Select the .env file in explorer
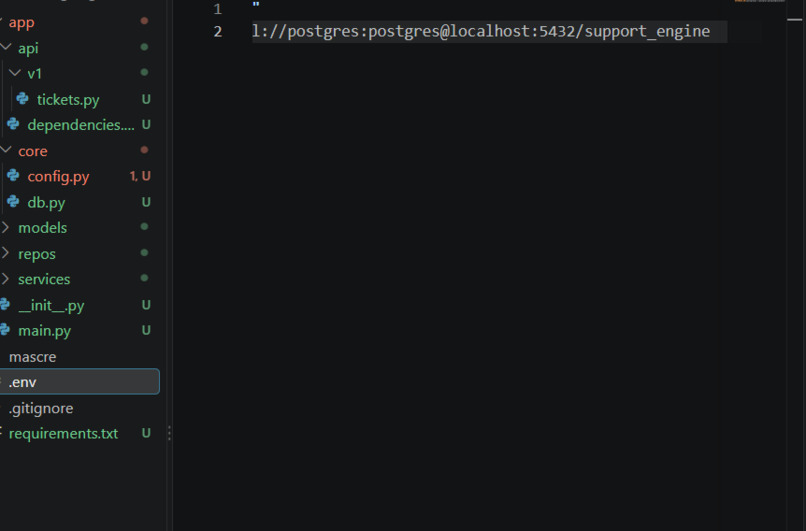This screenshot has height=531, width=806. [x=80, y=382]
